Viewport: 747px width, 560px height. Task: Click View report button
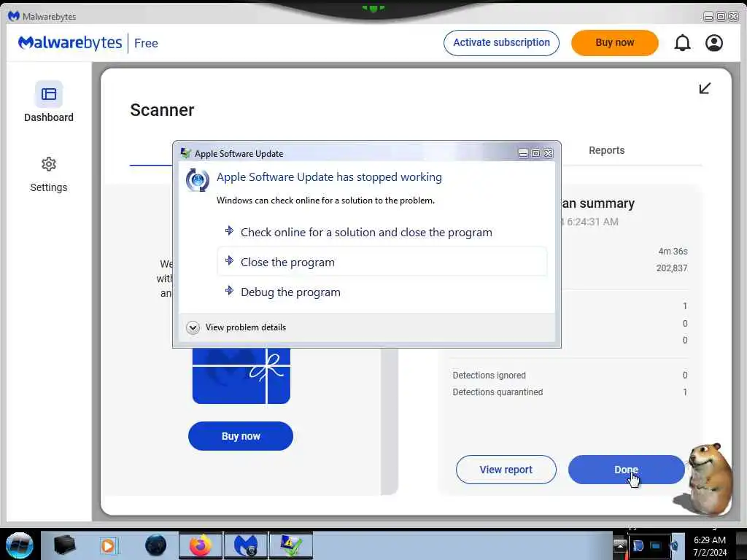pyautogui.click(x=506, y=470)
